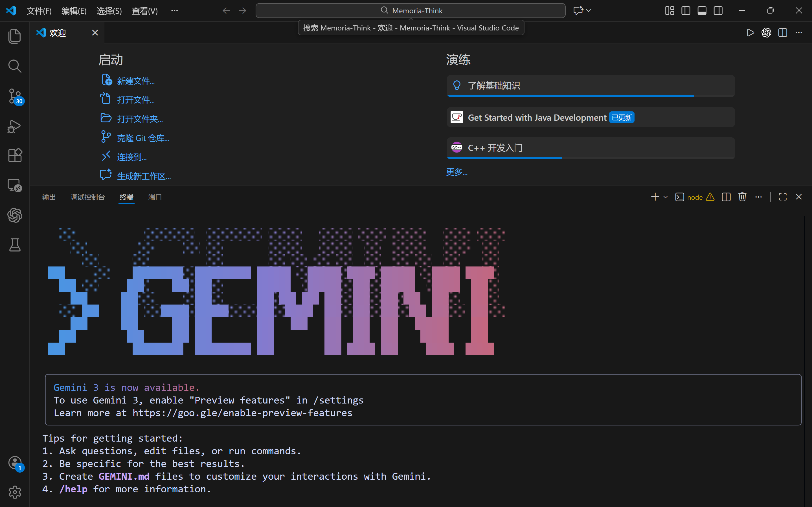The width and height of the screenshot is (812, 507).
Task: Toggle the bottom panel visibility
Action: pyautogui.click(x=702, y=11)
